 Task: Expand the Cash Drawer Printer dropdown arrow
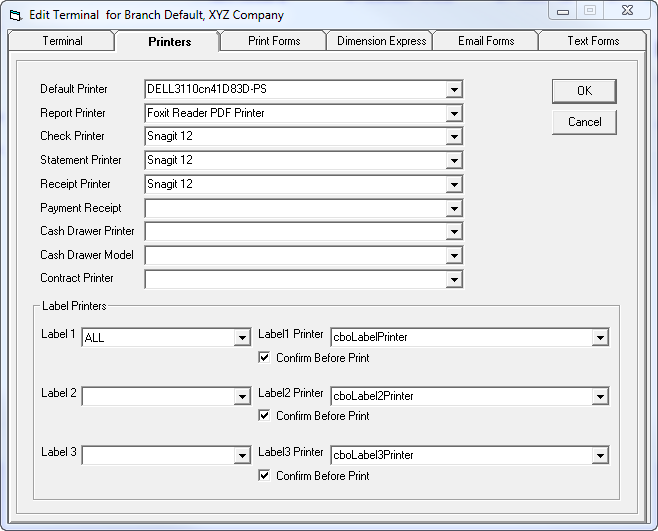pos(454,231)
